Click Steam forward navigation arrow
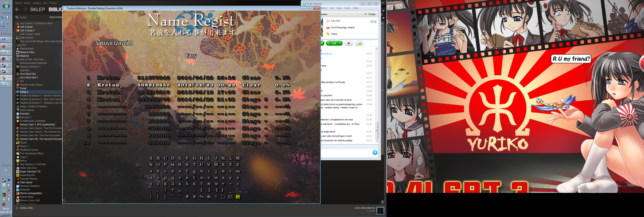 (x=25, y=9)
